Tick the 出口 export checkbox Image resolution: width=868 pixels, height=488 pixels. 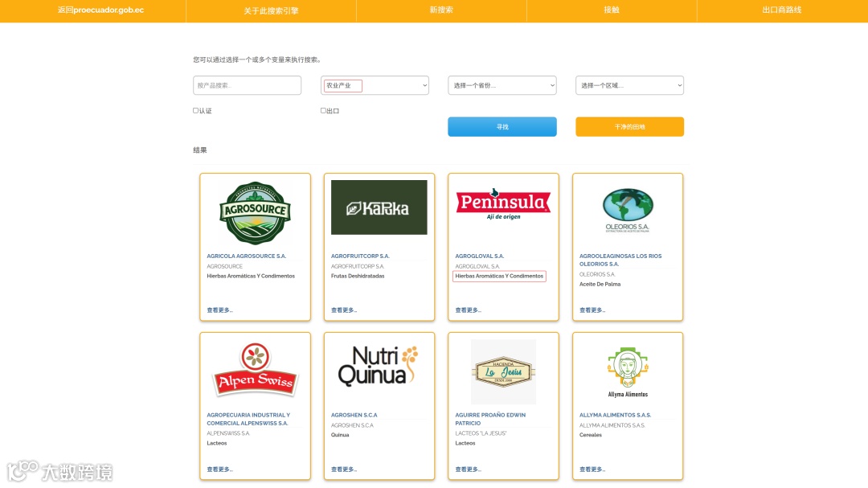(x=323, y=111)
